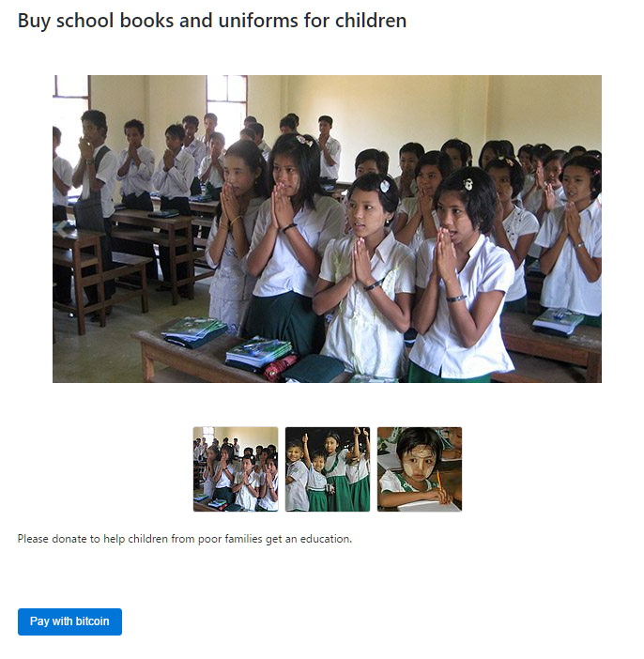This screenshot has width=644, height=659.
Task: Go back one slide with the left chevron
Action: tap(62, 229)
